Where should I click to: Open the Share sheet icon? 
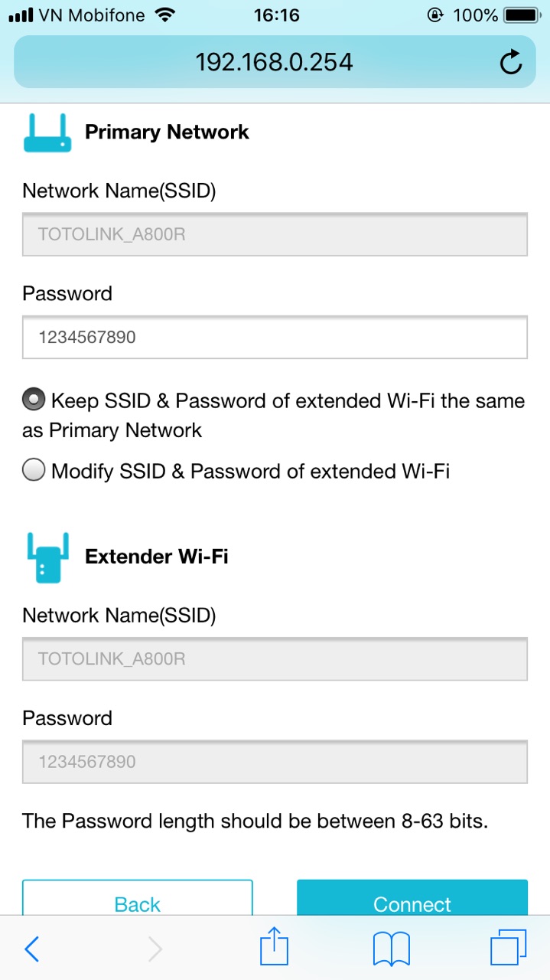click(275, 948)
